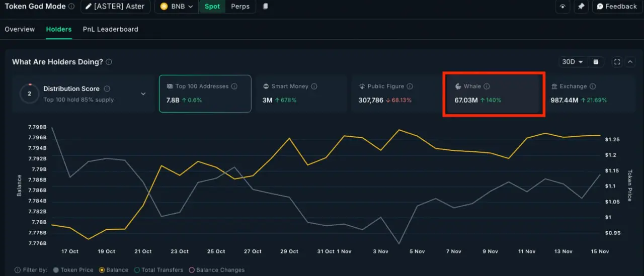The width and height of the screenshot is (644, 276).
Task: Click the Feedback button
Action: click(x=616, y=7)
